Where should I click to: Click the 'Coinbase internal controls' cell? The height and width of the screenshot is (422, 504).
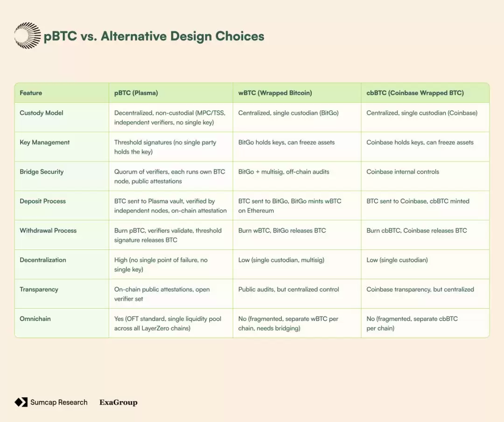click(403, 172)
